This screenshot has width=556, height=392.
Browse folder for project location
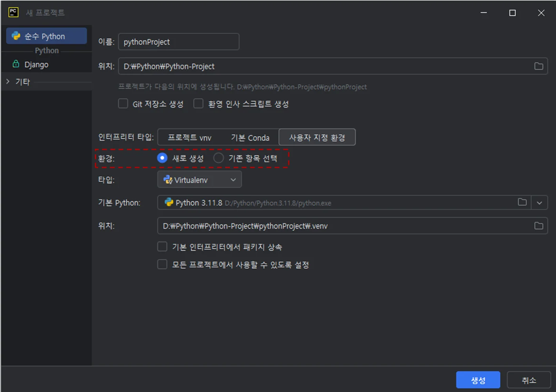[x=539, y=66]
